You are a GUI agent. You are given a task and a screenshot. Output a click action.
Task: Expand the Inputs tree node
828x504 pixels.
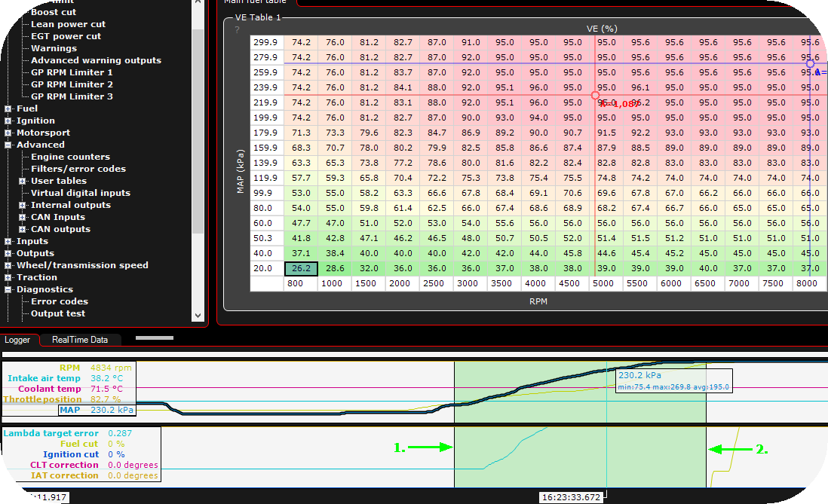point(8,241)
